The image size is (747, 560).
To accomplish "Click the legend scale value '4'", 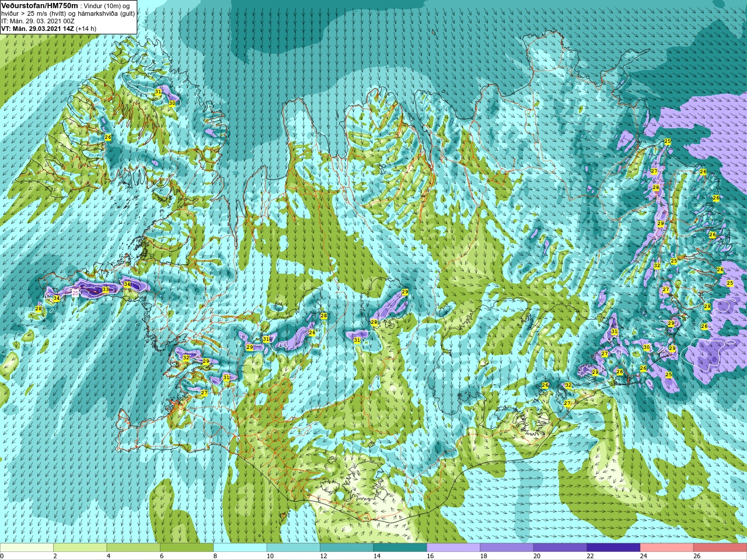I will 109,556.
